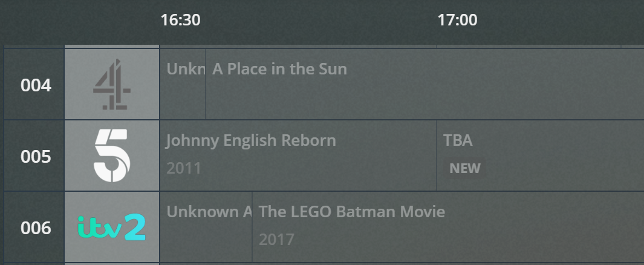644x265 pixels.
Task: Click the Channel 4 logo
Action: (112, 85)
